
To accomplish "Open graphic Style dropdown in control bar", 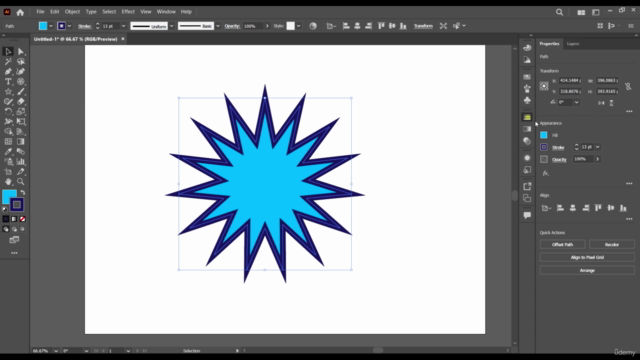I will coord(299,26).
